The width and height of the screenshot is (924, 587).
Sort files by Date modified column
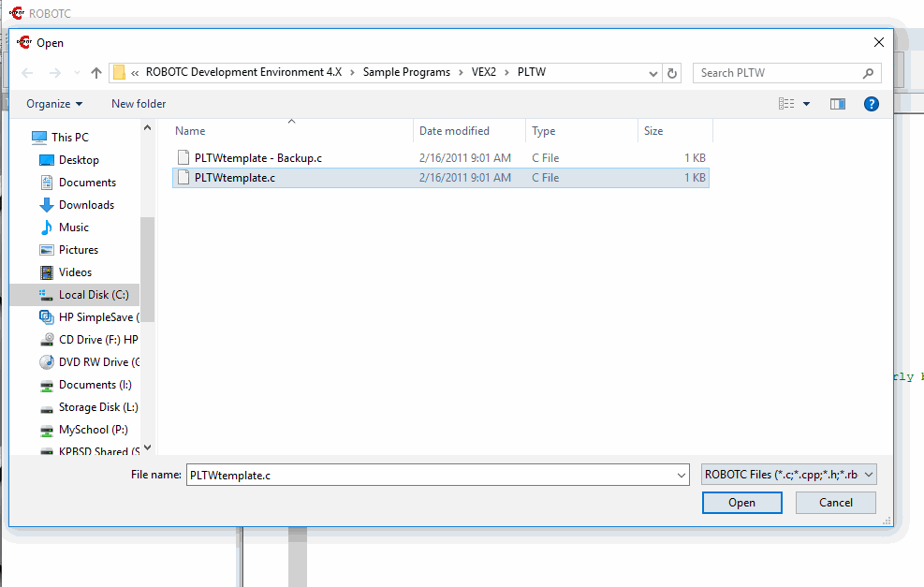pos(454,131)
